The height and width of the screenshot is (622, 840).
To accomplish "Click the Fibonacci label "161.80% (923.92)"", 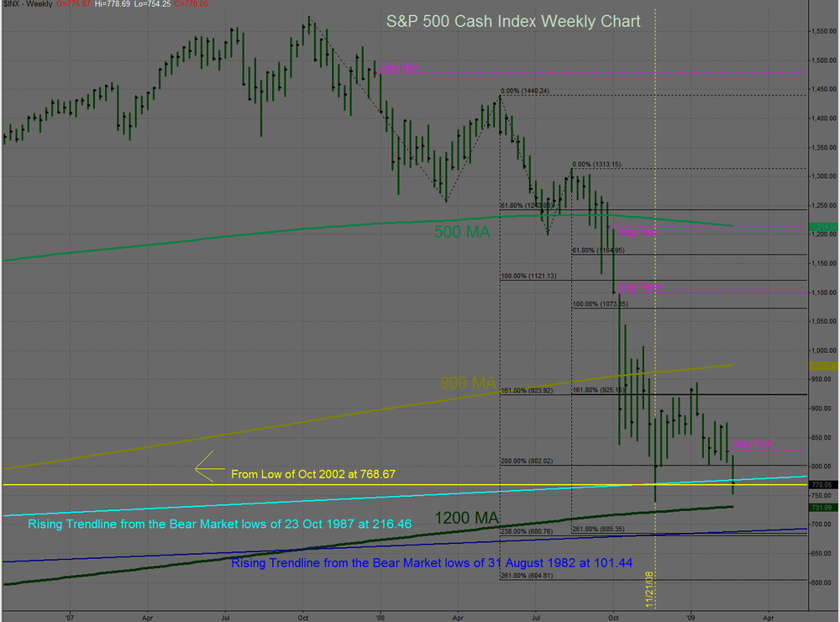I will [528, 390].
